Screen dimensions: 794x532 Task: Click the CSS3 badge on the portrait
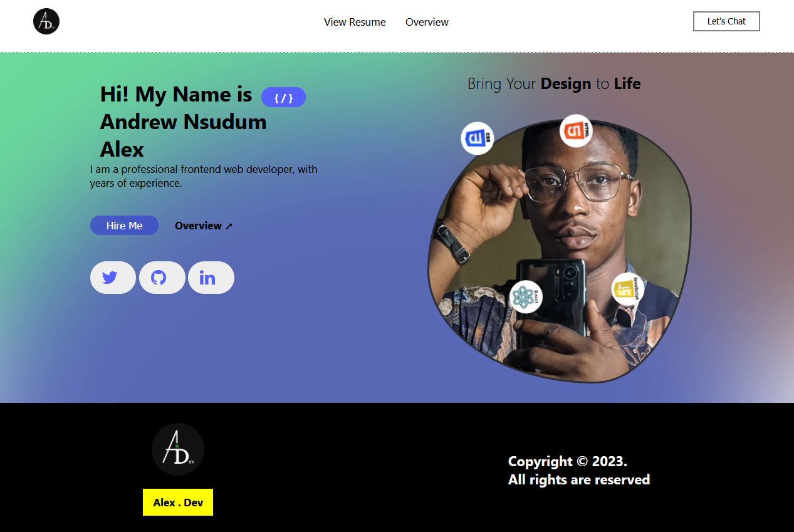click(x=478, y=138)
